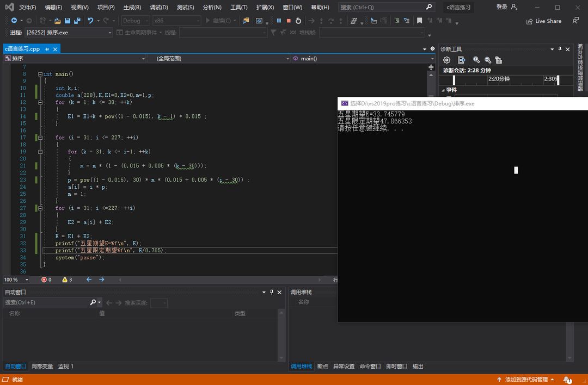588x385 pixels.
Task: Pause debugging with the break-all icon
Action: pyautogui.click(x=279, y=21)
